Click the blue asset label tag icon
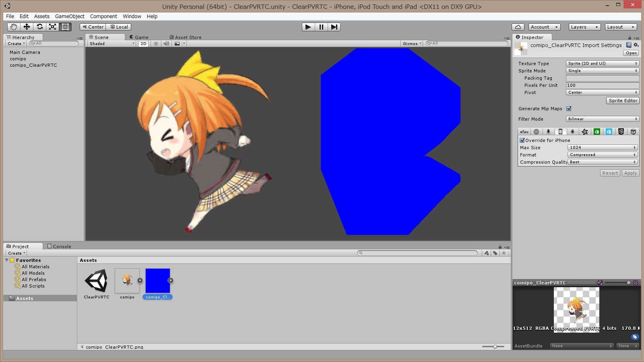 pyautogui.click(x=635, y=337)
